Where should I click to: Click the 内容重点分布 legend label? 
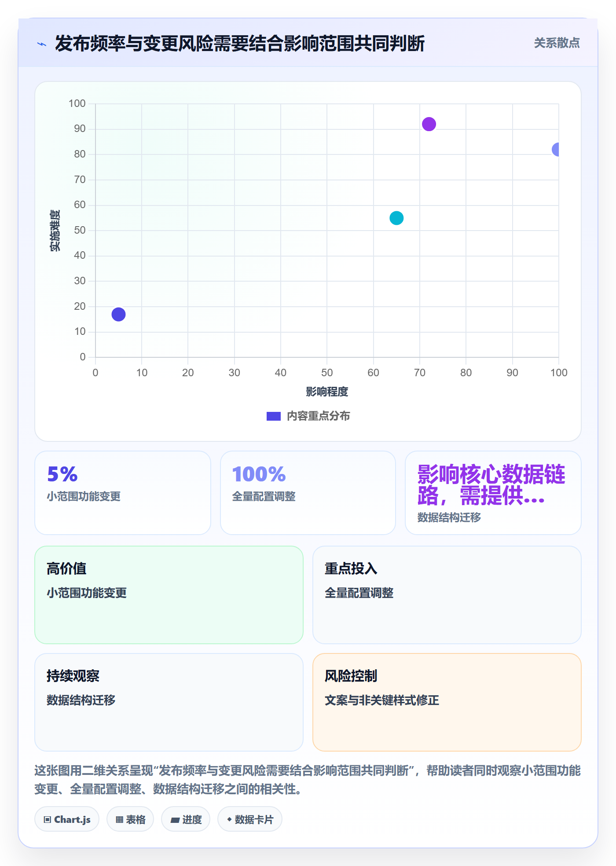[318, 416]
